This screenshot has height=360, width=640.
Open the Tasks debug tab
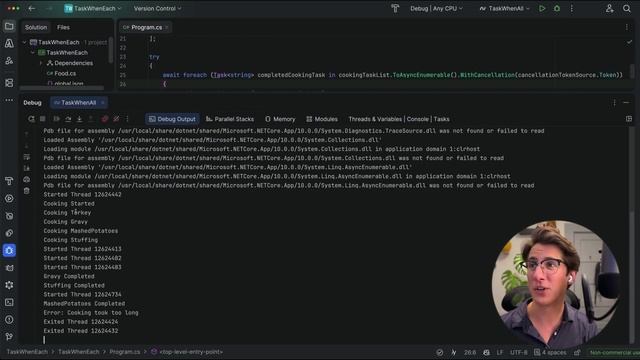(442, 119)
